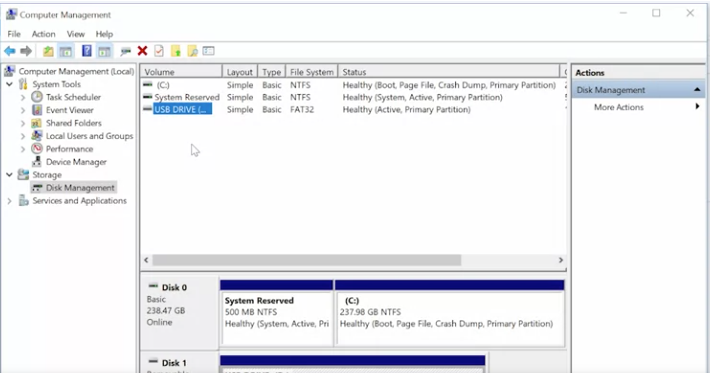Screen dimensions: 710x373
Task: Click the Up one level folder icon
Action: point(48,51)
